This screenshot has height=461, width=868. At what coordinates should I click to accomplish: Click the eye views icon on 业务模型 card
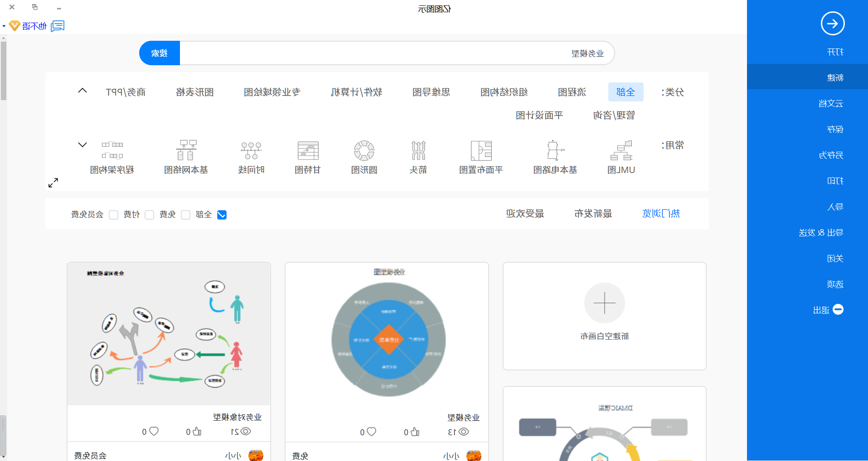(463, 432)
